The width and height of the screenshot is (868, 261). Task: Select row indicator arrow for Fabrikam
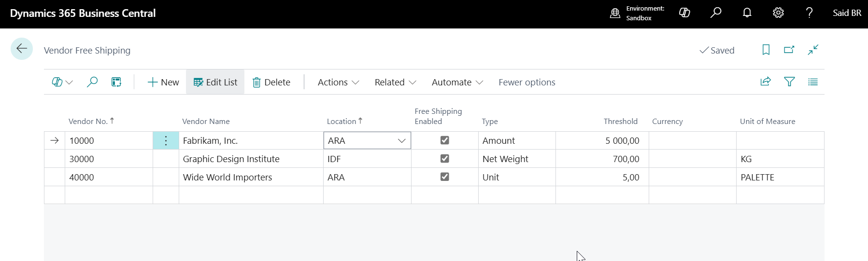(55, 140)
